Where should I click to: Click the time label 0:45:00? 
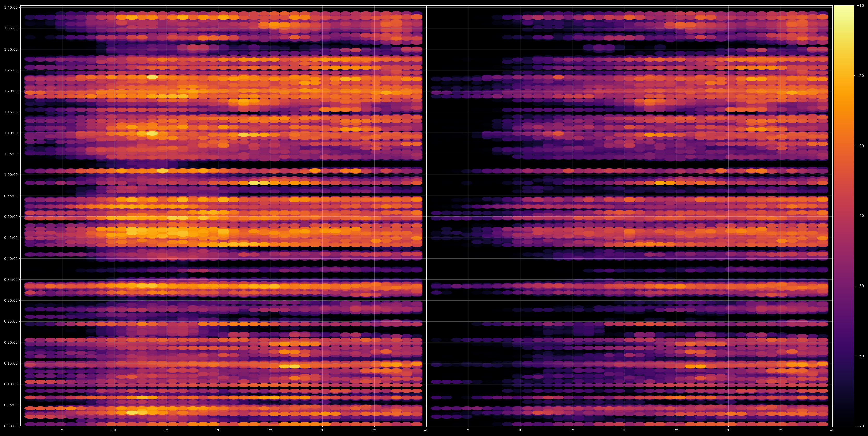point(11,238)
